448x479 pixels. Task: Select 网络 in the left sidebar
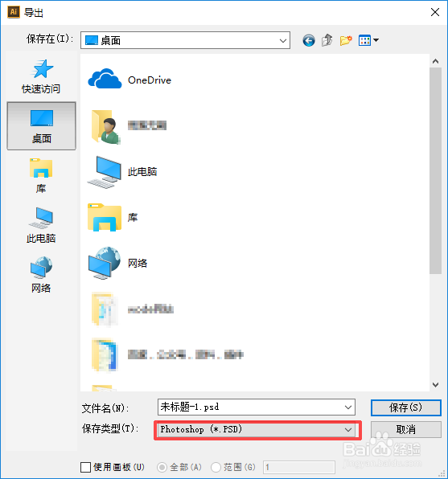[x=41, y=275]
